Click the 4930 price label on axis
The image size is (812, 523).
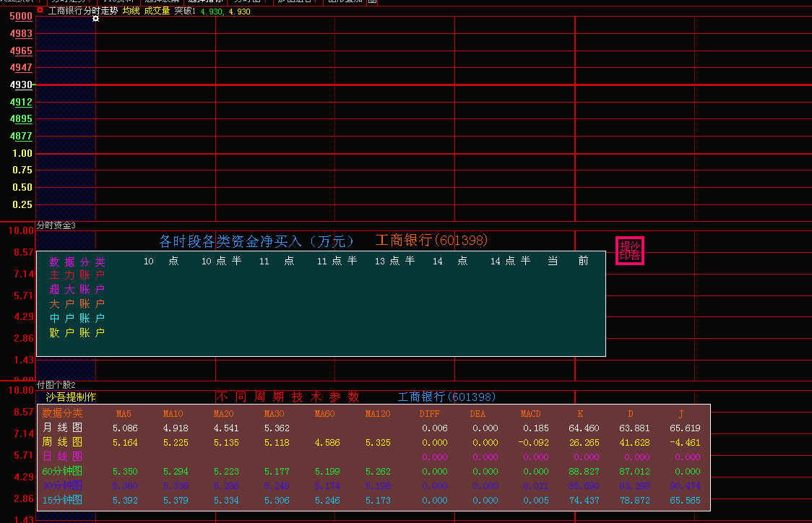(21, 85)
